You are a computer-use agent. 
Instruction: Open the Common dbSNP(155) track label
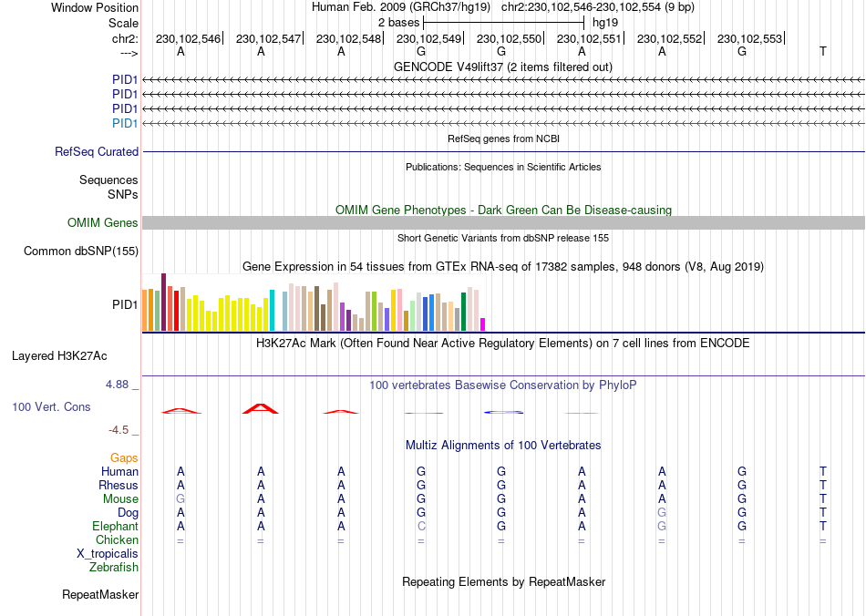pos(81,252)
